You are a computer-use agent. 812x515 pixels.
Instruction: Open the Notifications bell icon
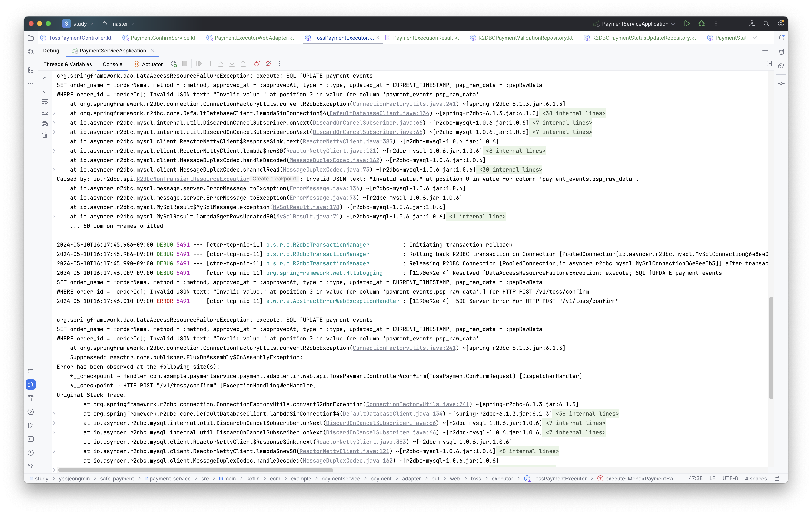click(x=781, y=38)
